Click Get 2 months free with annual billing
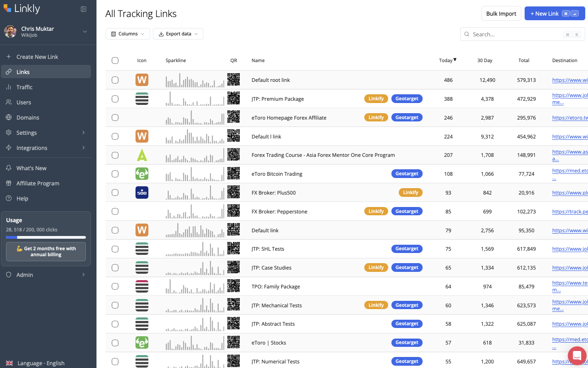This screenshot has width=588, height=368. click(x=46, y=252)
